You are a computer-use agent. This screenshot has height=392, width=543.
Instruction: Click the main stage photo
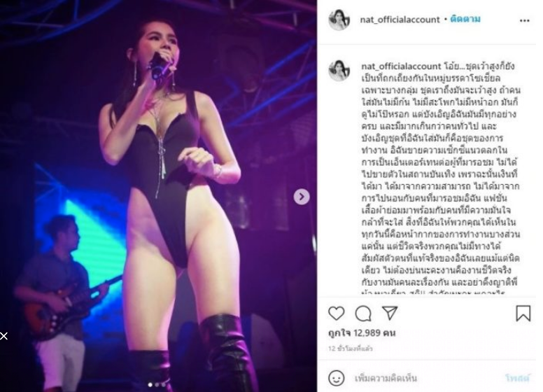click(158, 196)
